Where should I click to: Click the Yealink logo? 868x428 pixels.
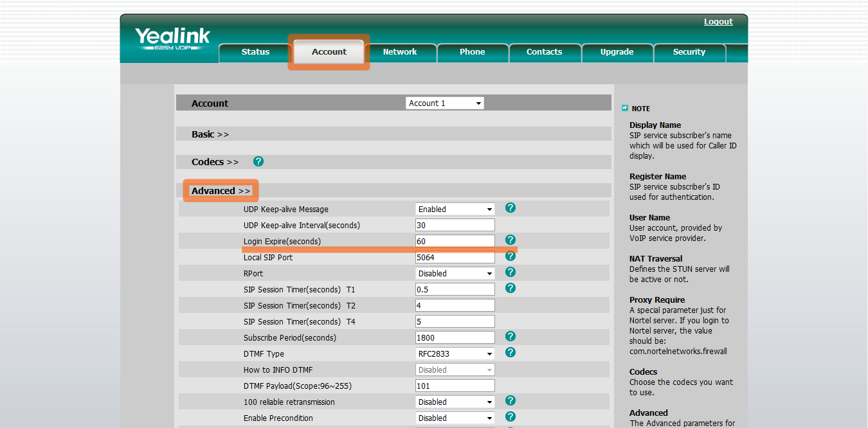pos(172,39)
